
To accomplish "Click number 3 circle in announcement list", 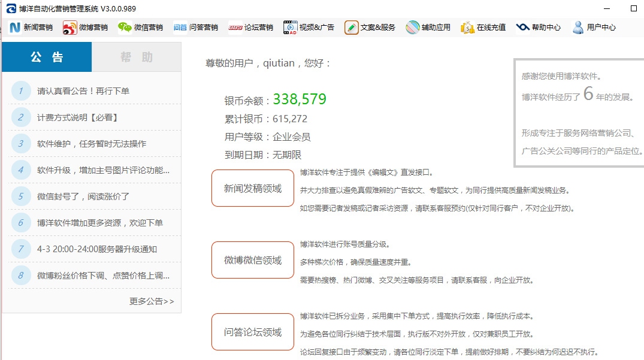I will click(21, 144).
